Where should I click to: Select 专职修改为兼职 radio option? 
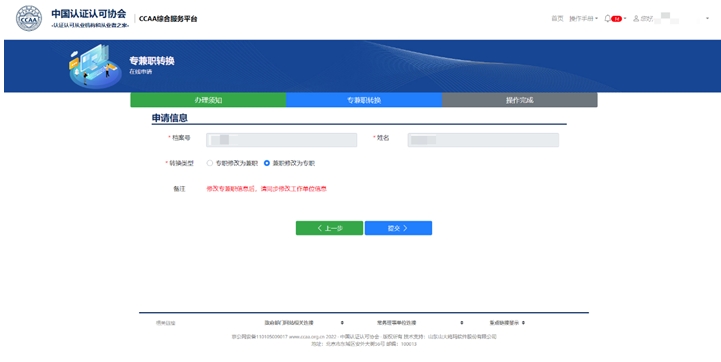point(210,163)
